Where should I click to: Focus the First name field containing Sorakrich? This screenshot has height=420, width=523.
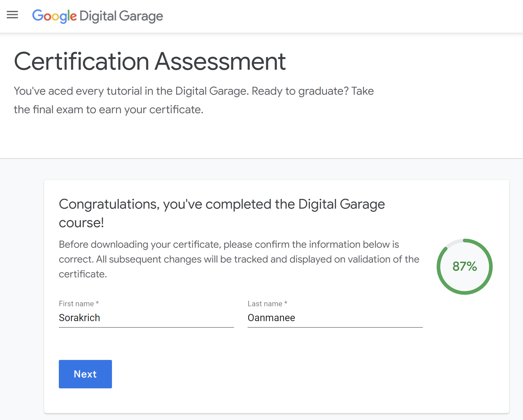146,318
